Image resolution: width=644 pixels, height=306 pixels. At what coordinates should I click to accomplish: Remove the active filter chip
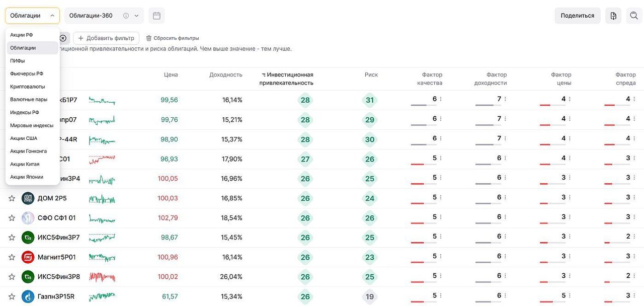63,38
